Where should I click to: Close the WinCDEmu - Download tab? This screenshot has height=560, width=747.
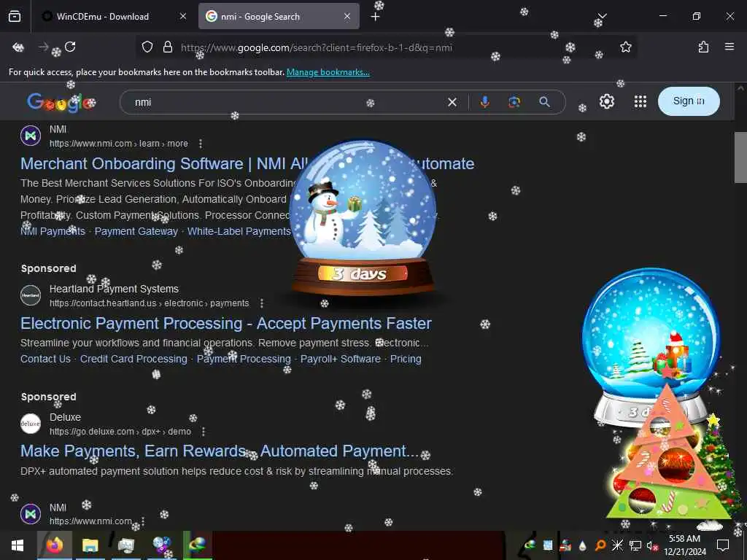183,17
